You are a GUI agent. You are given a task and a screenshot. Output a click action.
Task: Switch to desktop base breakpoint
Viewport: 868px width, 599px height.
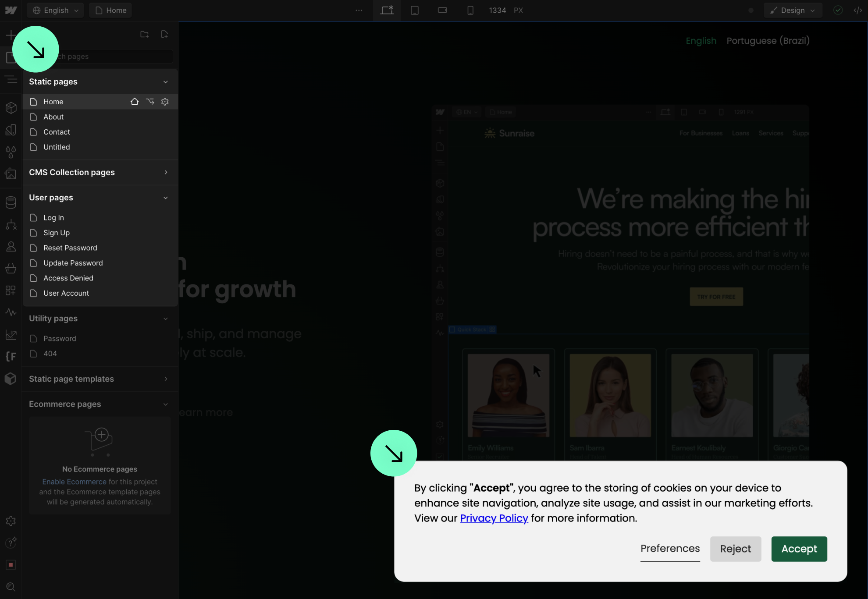[x=387, y=10]
